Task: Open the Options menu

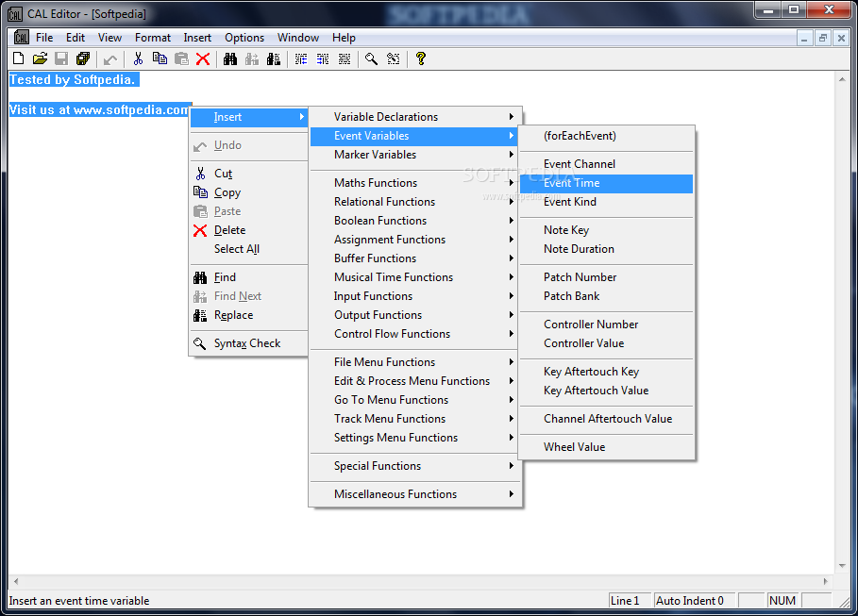Action: pos(244,37)
